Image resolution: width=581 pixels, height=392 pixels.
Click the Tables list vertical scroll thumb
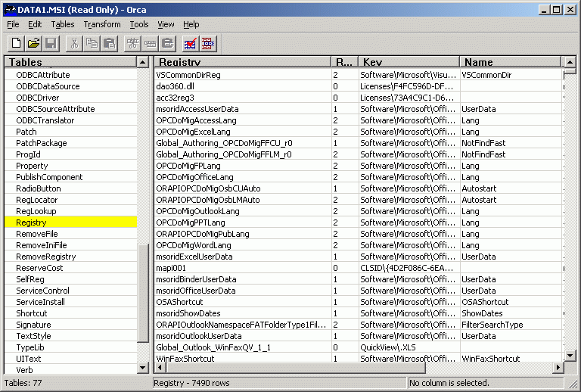click(x=143, y=294)
